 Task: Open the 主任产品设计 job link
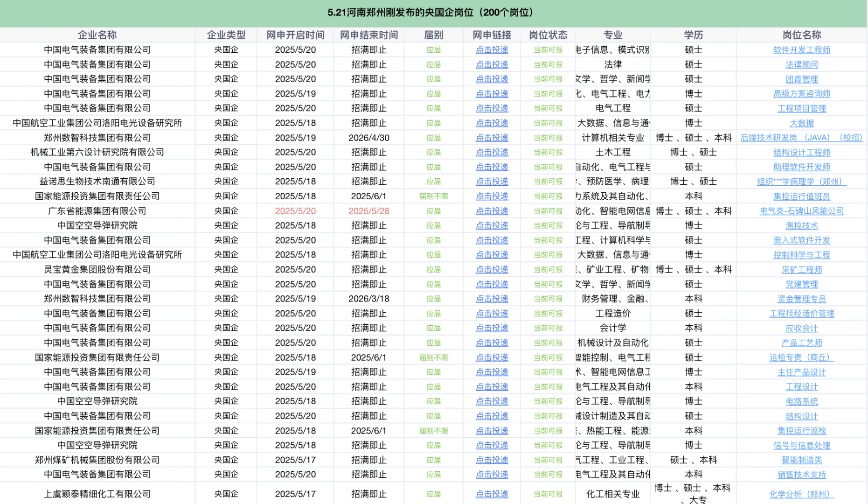point(801,372)
